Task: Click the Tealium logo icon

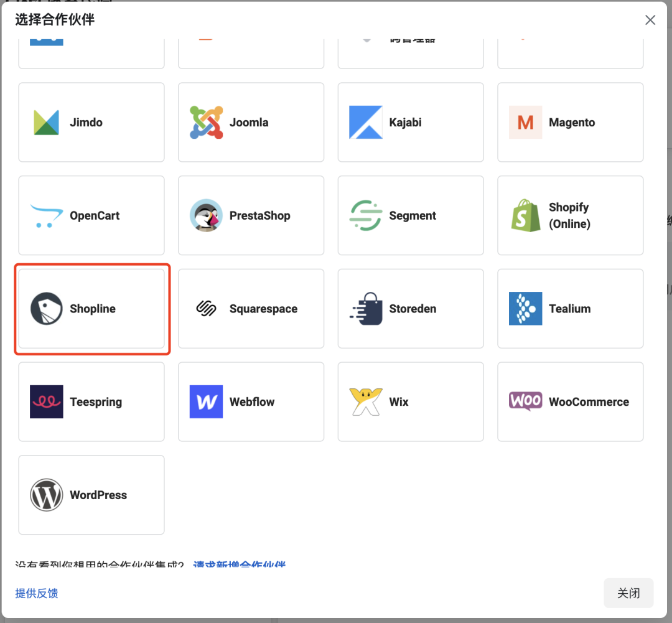Action: point(525,309)
